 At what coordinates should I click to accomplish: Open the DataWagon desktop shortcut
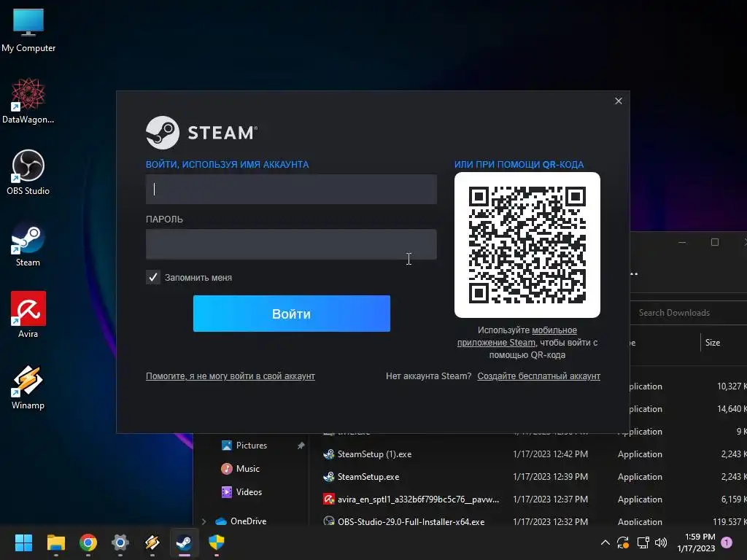click(28, 101)
